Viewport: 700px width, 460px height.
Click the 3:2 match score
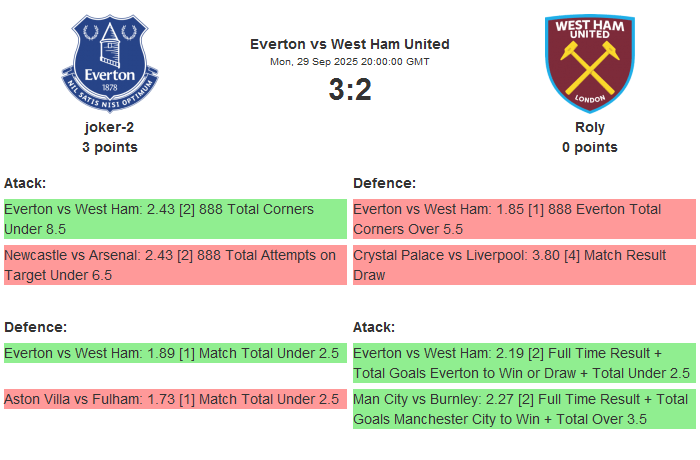(350, 90)
